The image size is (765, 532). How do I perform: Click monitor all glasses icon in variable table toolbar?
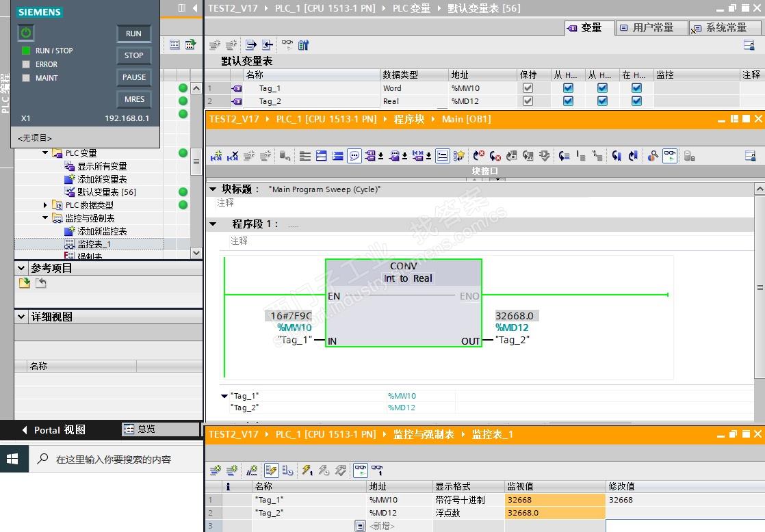coord(287,45)
